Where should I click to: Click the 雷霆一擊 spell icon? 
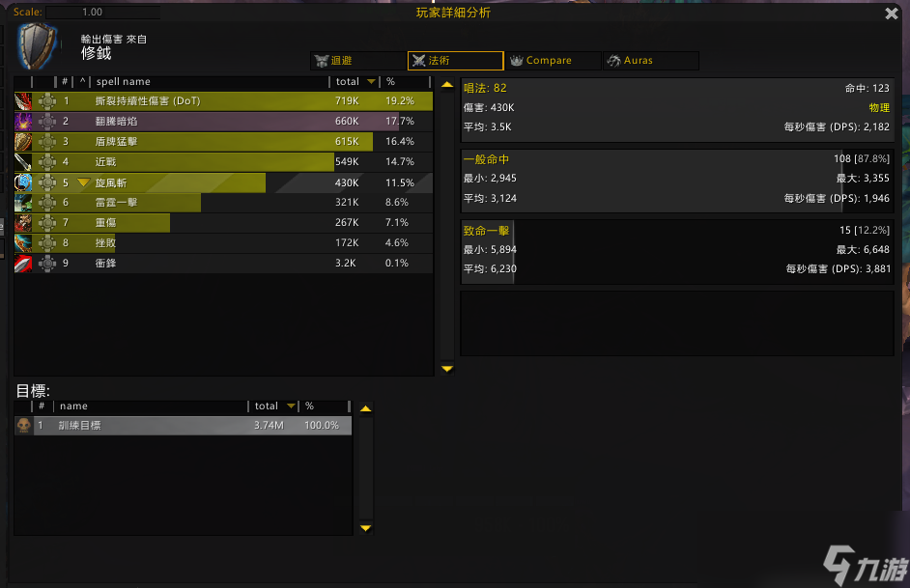[x=23, y=203]
